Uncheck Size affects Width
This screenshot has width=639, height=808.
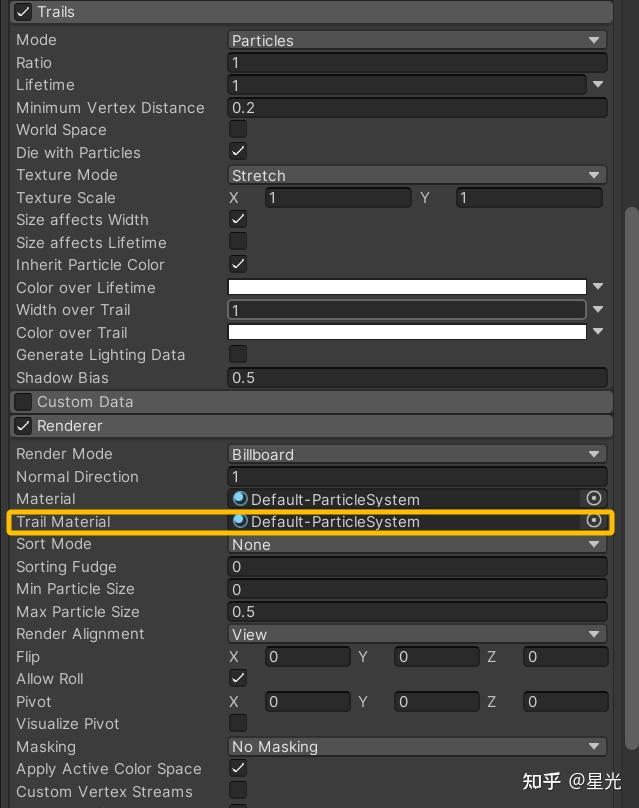(238, 219)
